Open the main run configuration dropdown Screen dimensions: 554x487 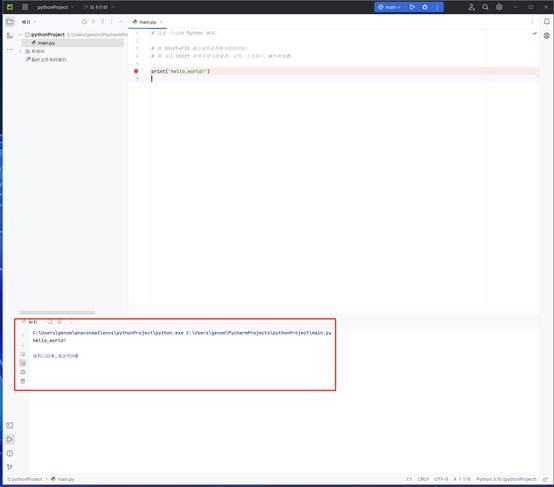pos(389,7)
